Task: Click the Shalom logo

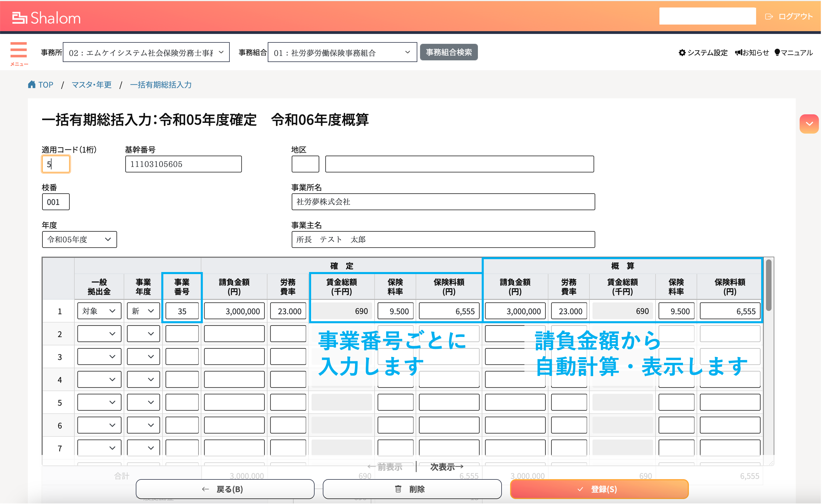Action: click(x=46, y=18)
